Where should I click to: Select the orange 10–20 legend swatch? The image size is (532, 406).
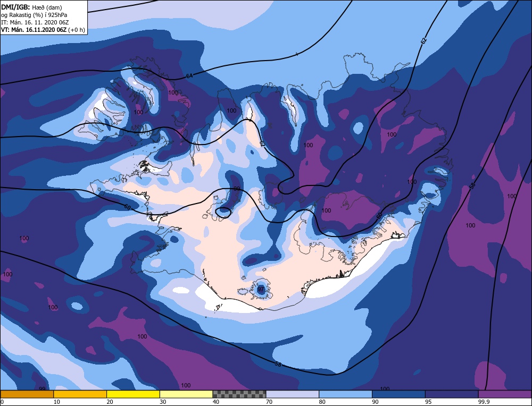pyautogui.click(x=80, y=394)
